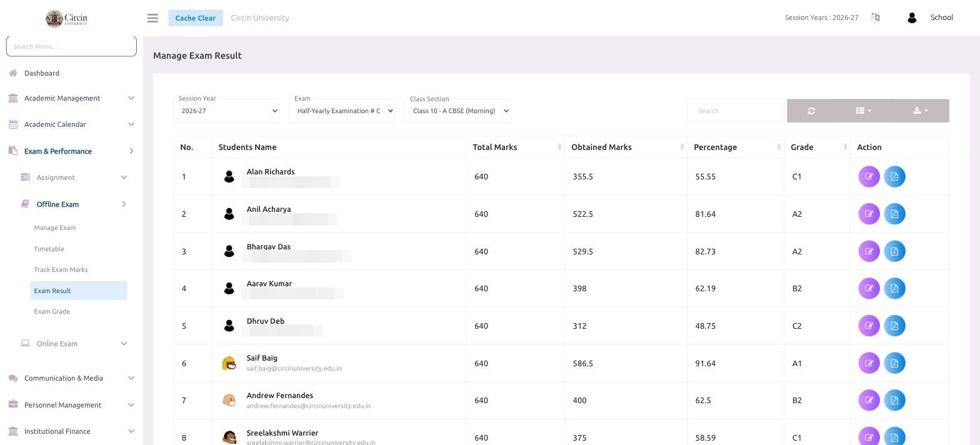Sort table by Grade column

817,147
